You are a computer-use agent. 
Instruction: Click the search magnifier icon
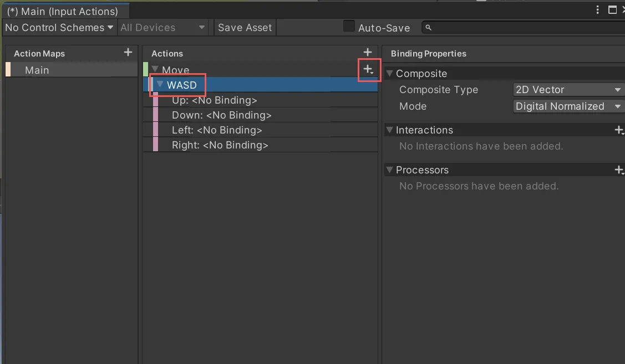(429, 28)
